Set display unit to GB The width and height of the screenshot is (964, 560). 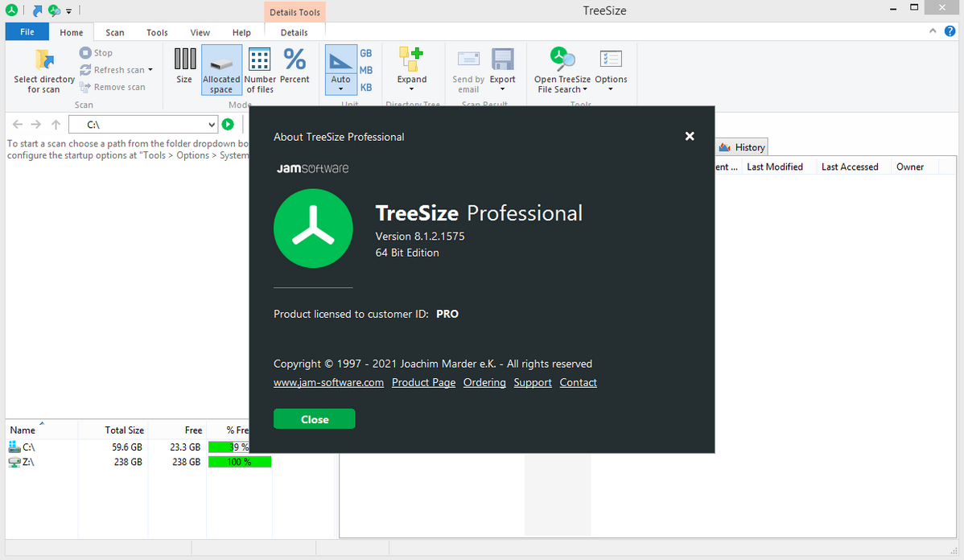[x=366, y=53]
